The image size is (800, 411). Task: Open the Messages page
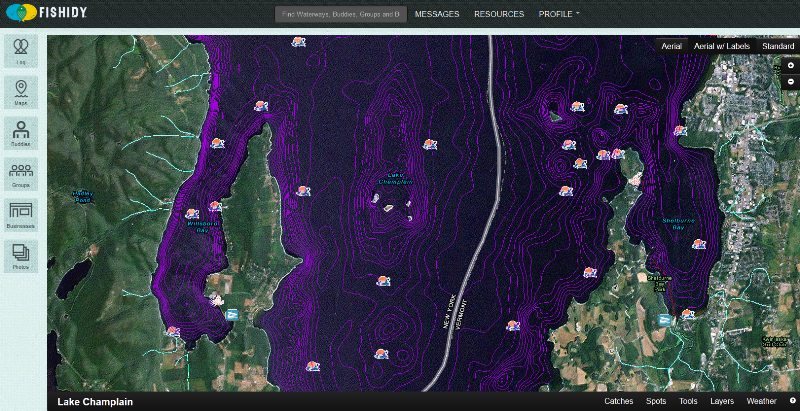click(436, 14)
